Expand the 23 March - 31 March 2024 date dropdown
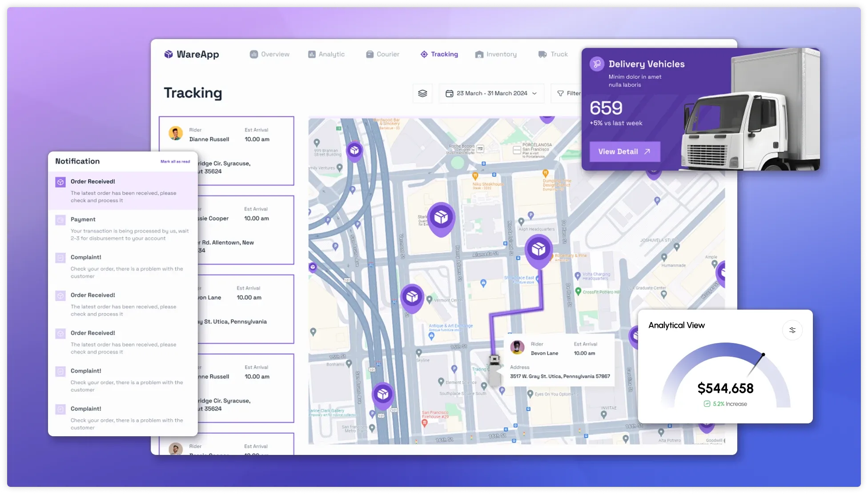868x494 pixels. coord(491,93)
